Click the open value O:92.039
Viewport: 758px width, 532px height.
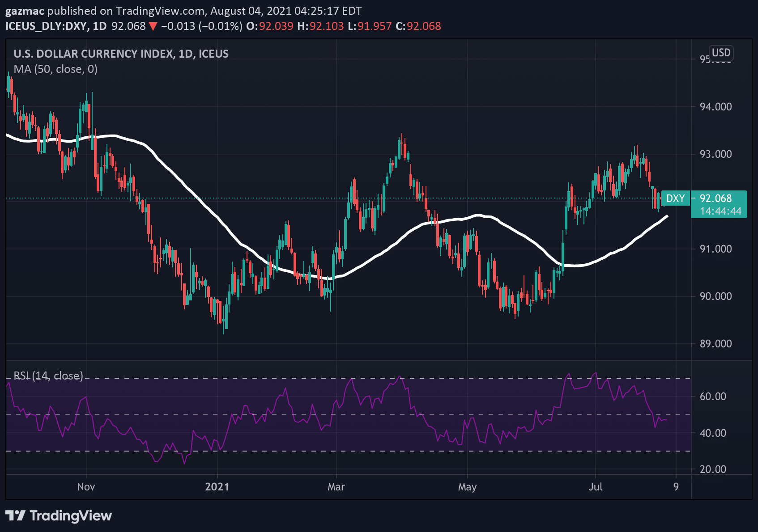coord(270,26)
